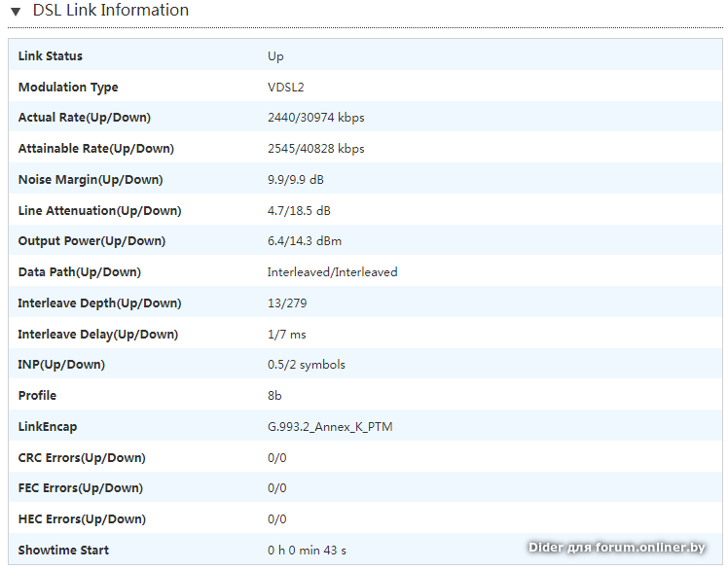Click the G.993.2_Annex_K_PTM LinkEncap value
Screen dimensions: 728x570
330,427
